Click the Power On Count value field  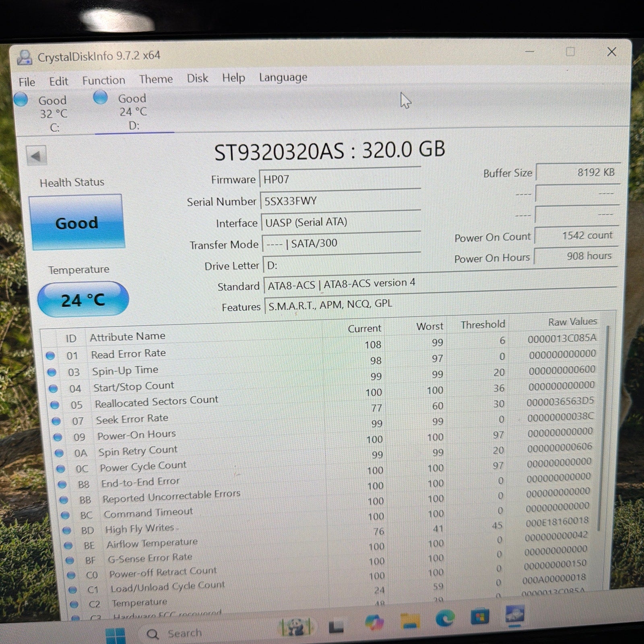coord(576,235)
